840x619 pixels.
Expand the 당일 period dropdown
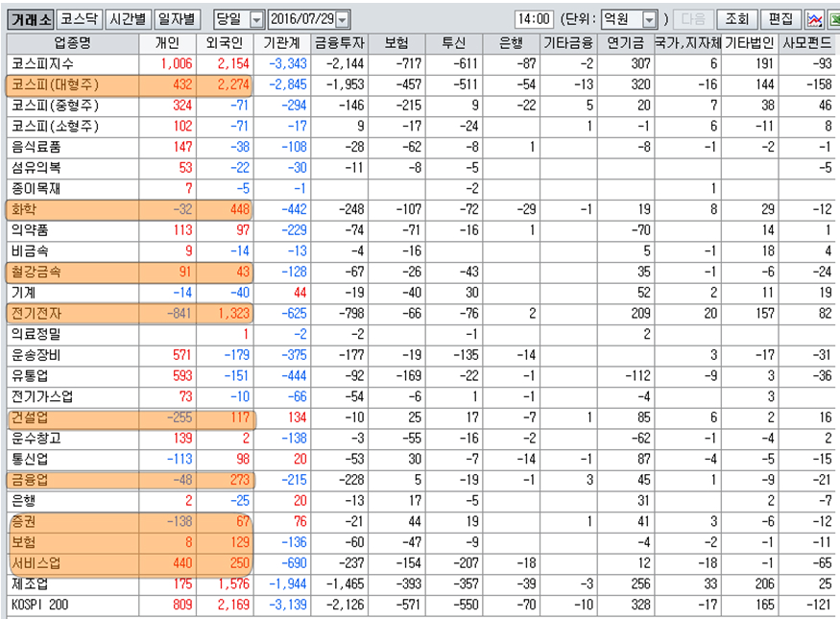[x=256, y=19]
